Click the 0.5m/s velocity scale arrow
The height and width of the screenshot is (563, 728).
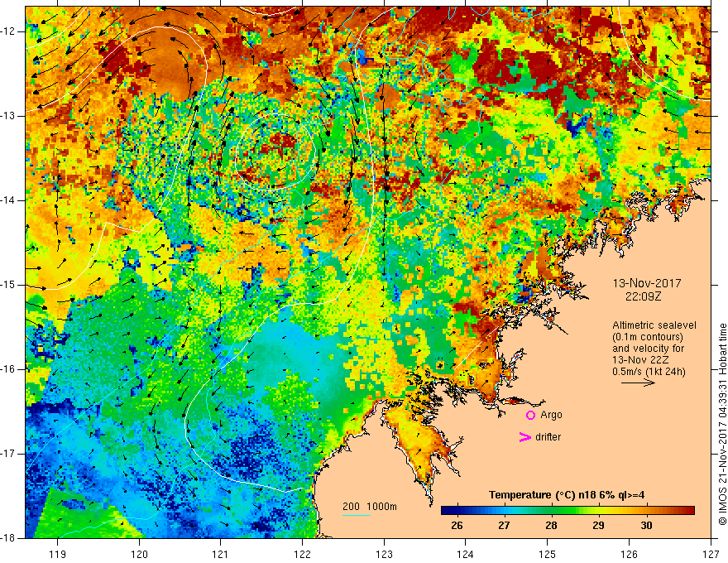(638, 383)
